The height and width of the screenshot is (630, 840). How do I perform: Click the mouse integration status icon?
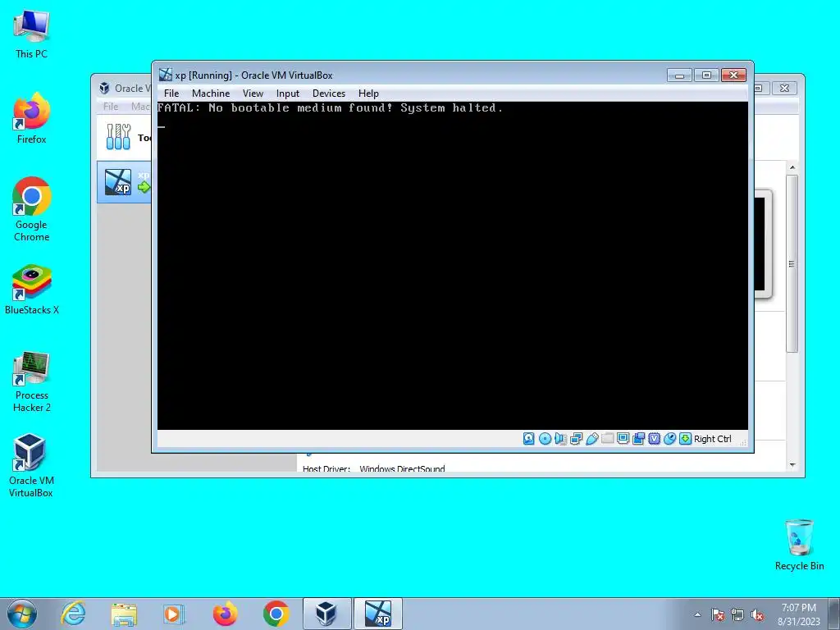[669, 439]
